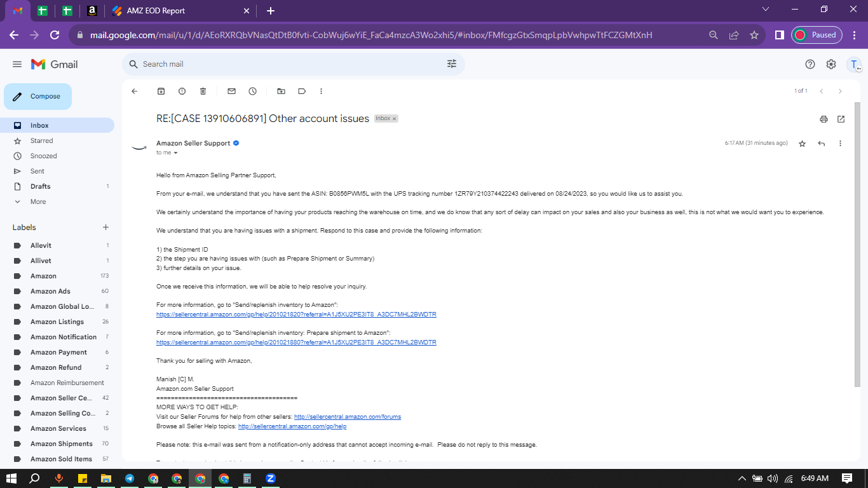Open the Drafts folder
Image resolution: width=868 pixels, height=488 pixels.
(x=57, y=187)
